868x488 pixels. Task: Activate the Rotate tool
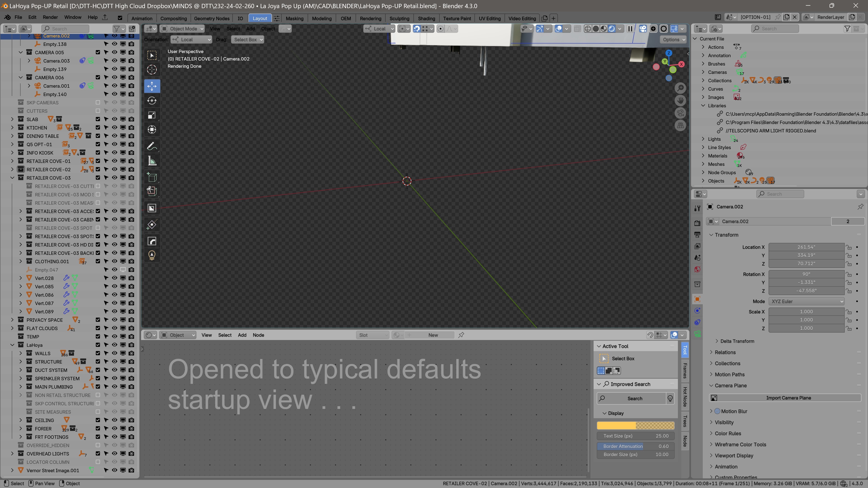click(152, 101)
